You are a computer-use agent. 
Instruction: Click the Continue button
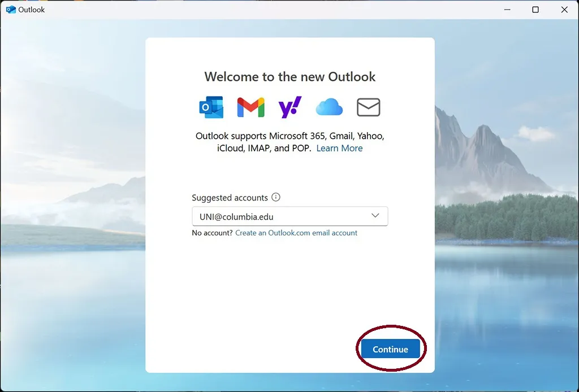(x=390, y=349)
